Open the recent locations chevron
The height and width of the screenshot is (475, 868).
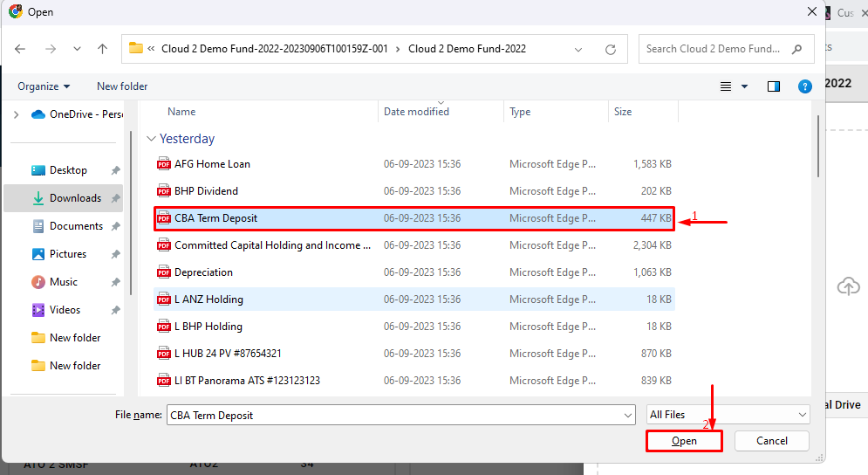click(77, 49)
